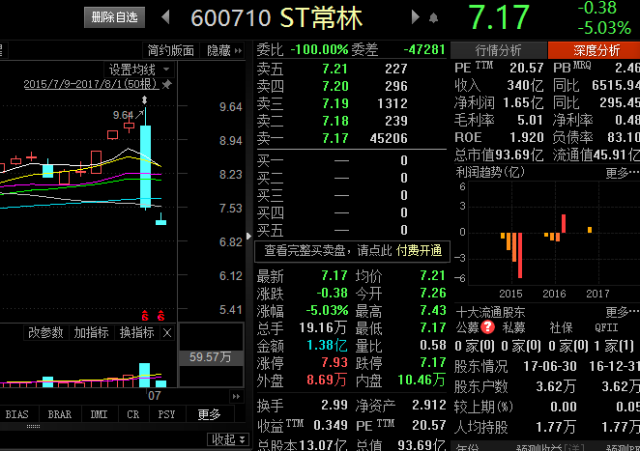Click the date range 2015/7/9-2017/8/1 link
The width and height of the screenshot is (640, 451).
pos(91,84)
